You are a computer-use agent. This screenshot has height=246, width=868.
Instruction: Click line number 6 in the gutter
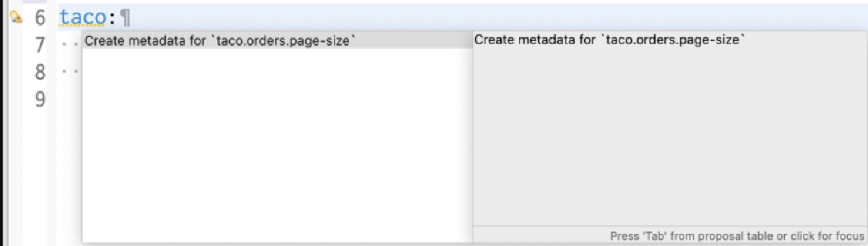click(x=40, y=17)
